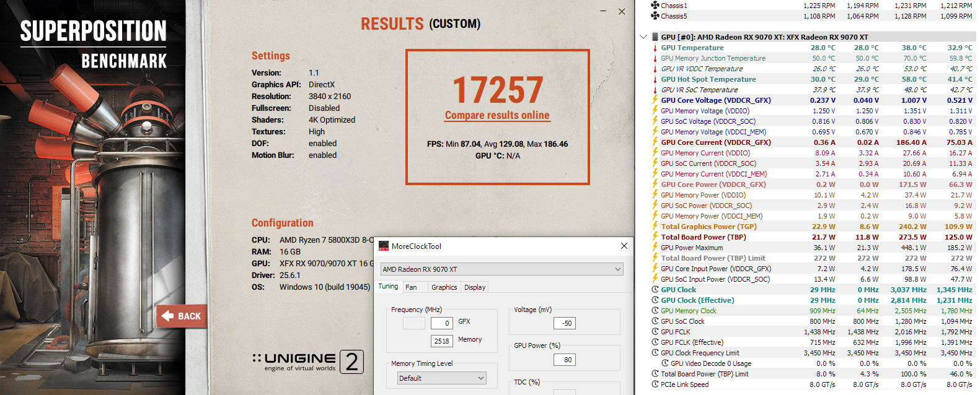This screenshot has width=980, height=395.
Task: Click the Voltage (mV) field showing -50
Action: coord(565,323)
